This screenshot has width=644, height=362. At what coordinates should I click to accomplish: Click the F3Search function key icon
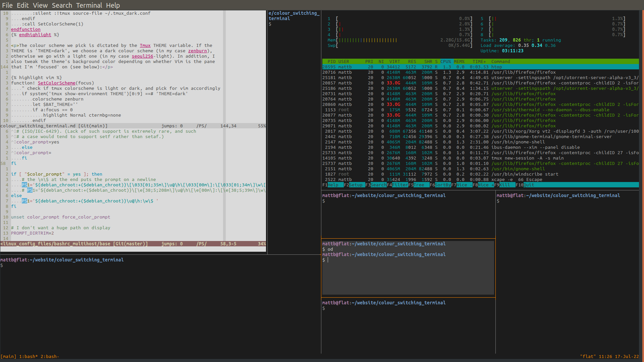(x=376, y=185)
